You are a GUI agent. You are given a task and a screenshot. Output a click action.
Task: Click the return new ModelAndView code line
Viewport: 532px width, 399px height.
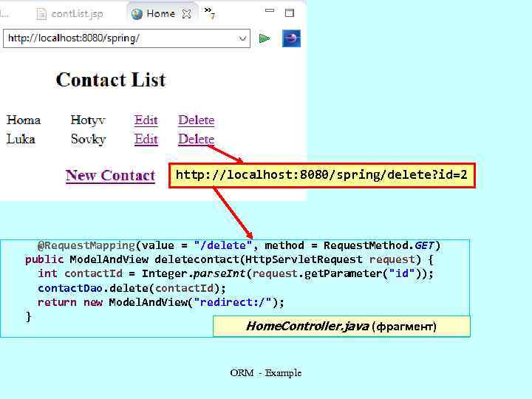click(x=161, y=302)
